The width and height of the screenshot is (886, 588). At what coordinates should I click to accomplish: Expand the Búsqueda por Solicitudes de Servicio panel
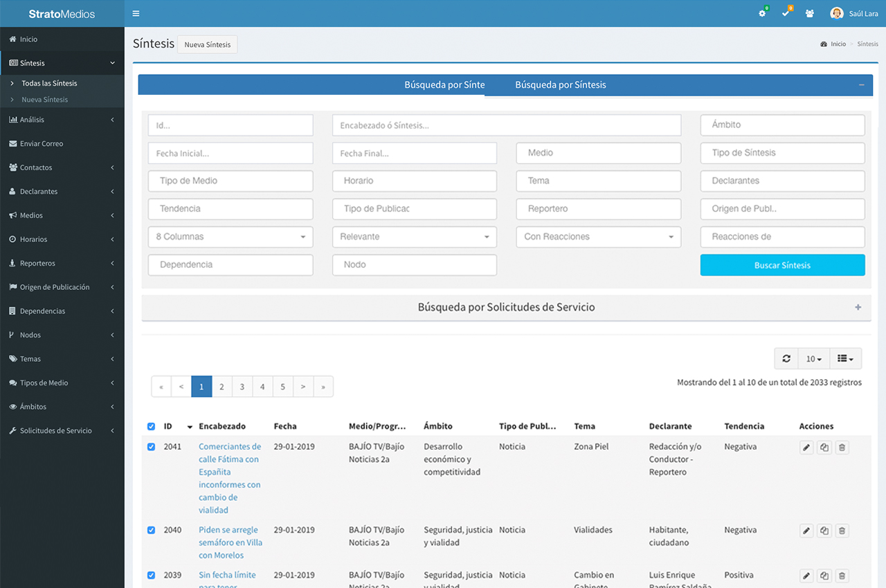point(858,307)
